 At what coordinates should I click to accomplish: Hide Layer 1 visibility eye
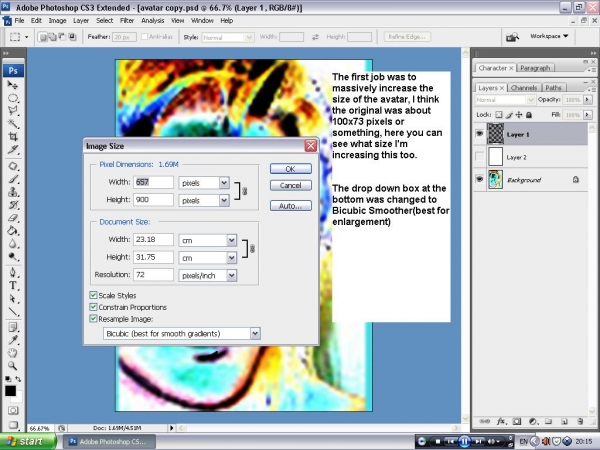click(x=479, y=134)
